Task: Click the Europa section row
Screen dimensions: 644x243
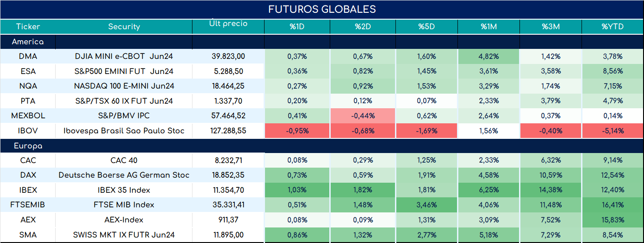Action: [x=322, y=146]
